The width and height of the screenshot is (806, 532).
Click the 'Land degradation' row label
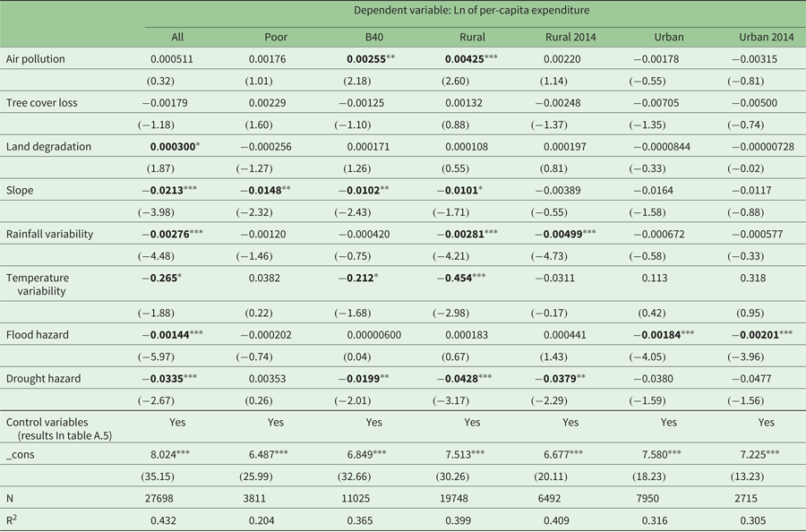tap(47, 146)
